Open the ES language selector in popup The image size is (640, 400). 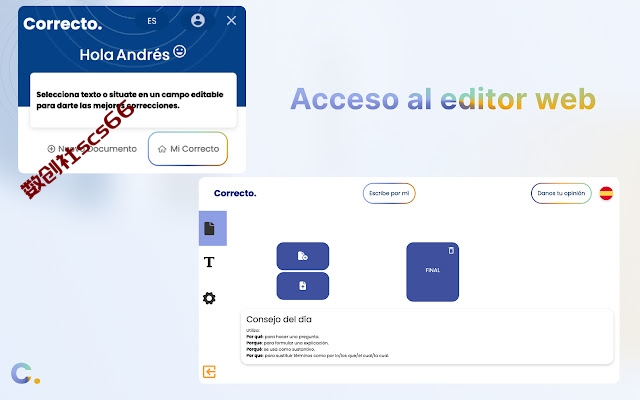[x=152, y=21]
